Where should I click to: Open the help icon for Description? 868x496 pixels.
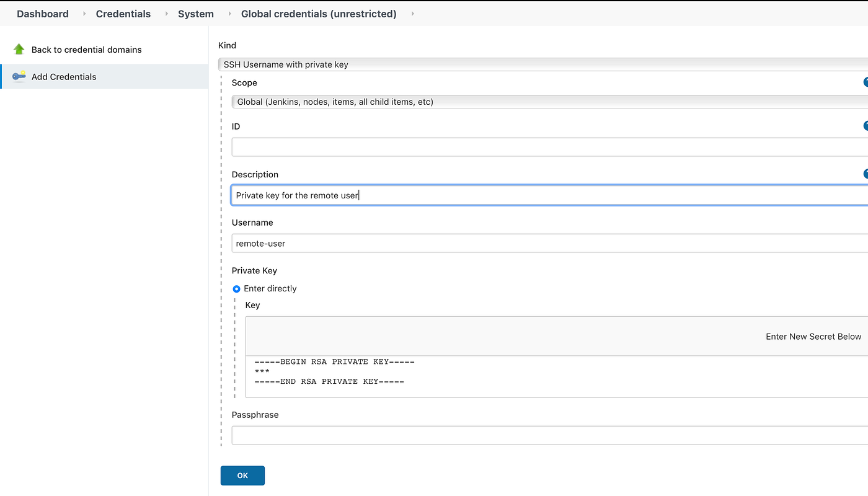[866, 174]
